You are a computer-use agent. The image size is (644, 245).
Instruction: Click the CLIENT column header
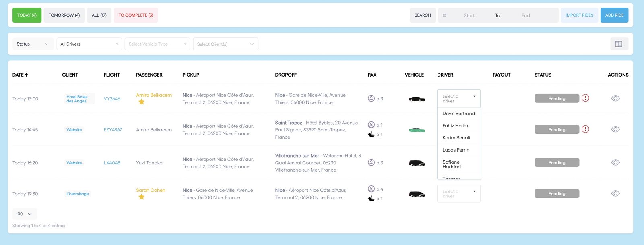[x=70, y=75]
